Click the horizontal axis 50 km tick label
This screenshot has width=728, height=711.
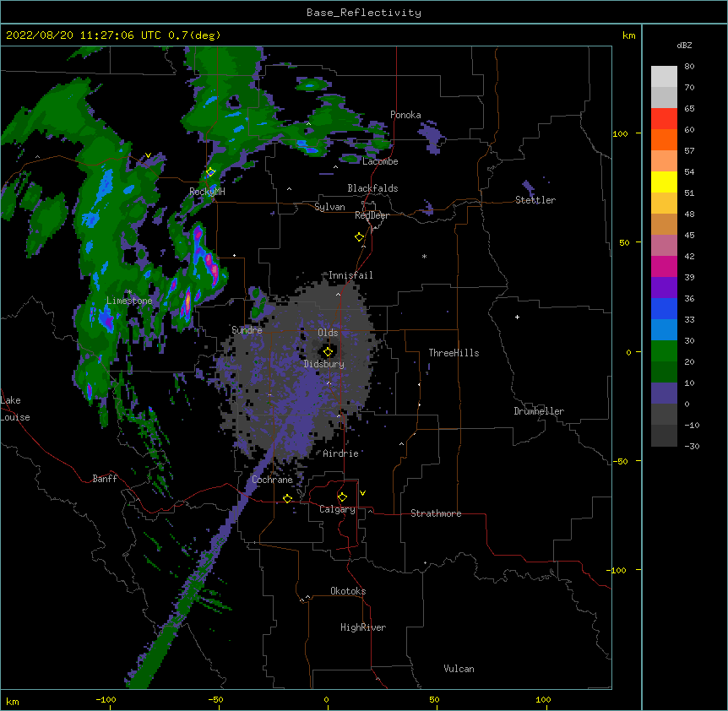click(434, 699)
